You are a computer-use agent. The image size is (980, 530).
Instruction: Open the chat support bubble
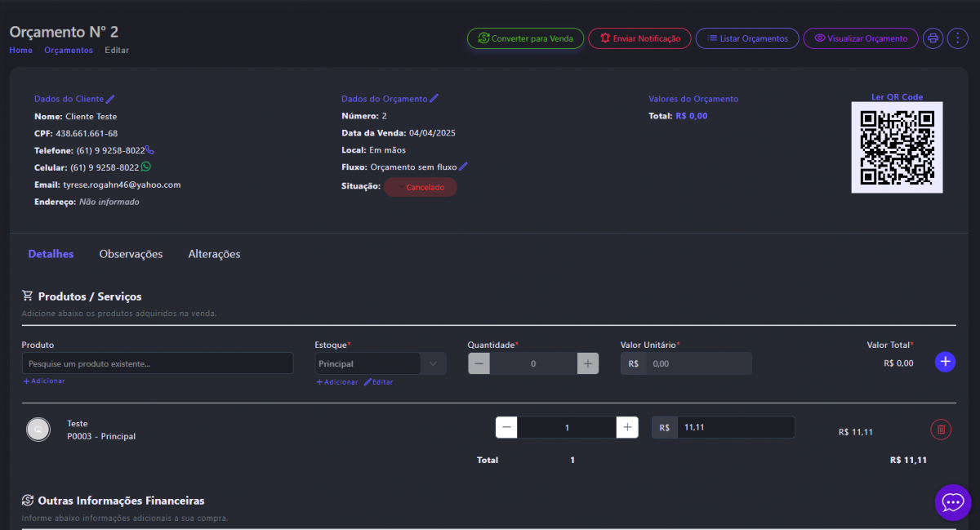coord(952,501)
